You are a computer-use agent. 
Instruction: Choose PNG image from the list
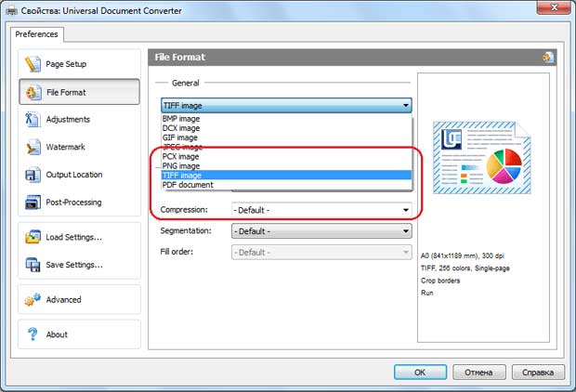286,166
